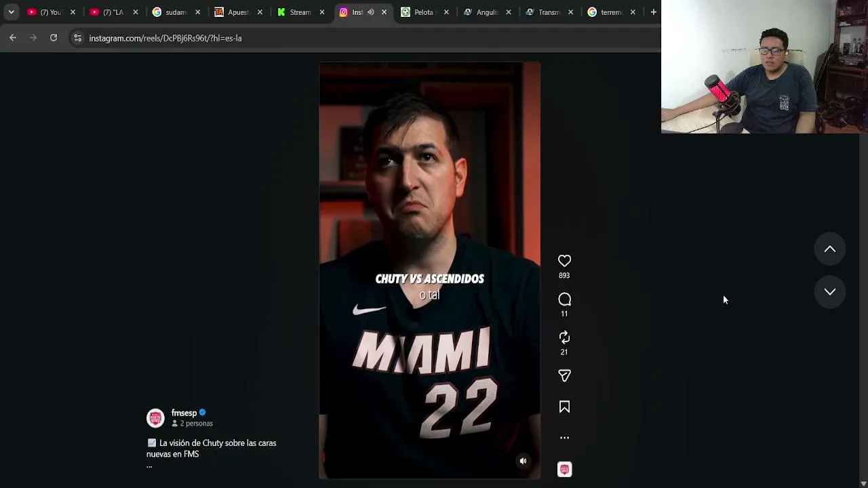Go forward using the browser forward arrow
This screenshot has height=488, width=868.
coord(33,38)
